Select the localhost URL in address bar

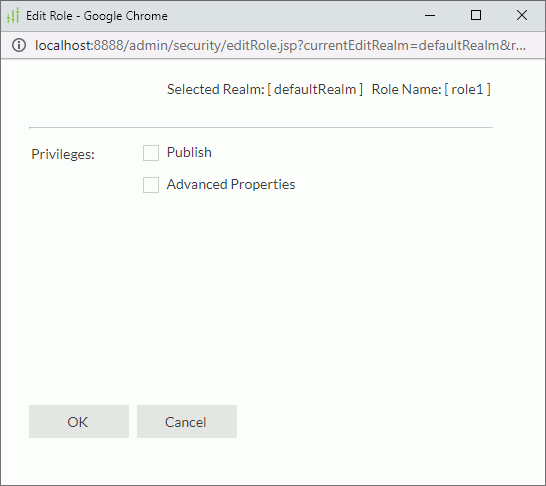coord(280,45)
